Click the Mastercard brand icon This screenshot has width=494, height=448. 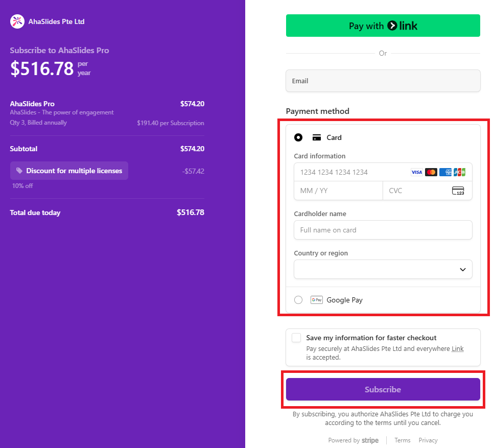tap(431, 172)
